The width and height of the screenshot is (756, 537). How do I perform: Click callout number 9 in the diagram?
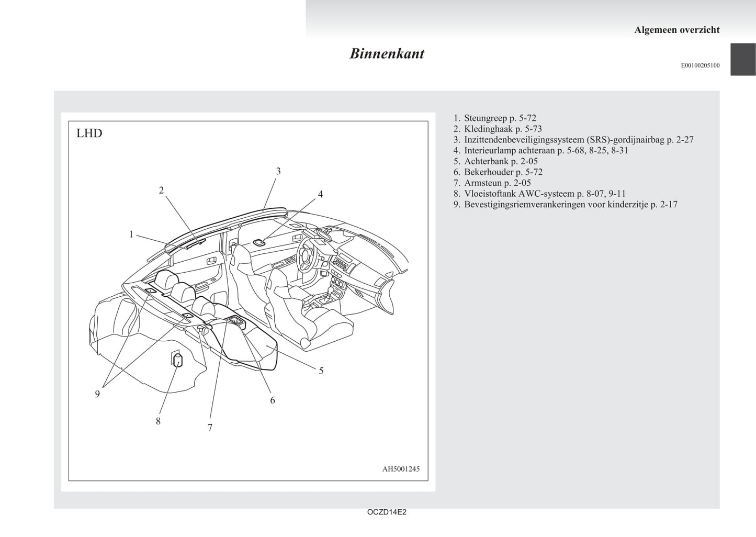pyautogui.click(x=97, y=394)
